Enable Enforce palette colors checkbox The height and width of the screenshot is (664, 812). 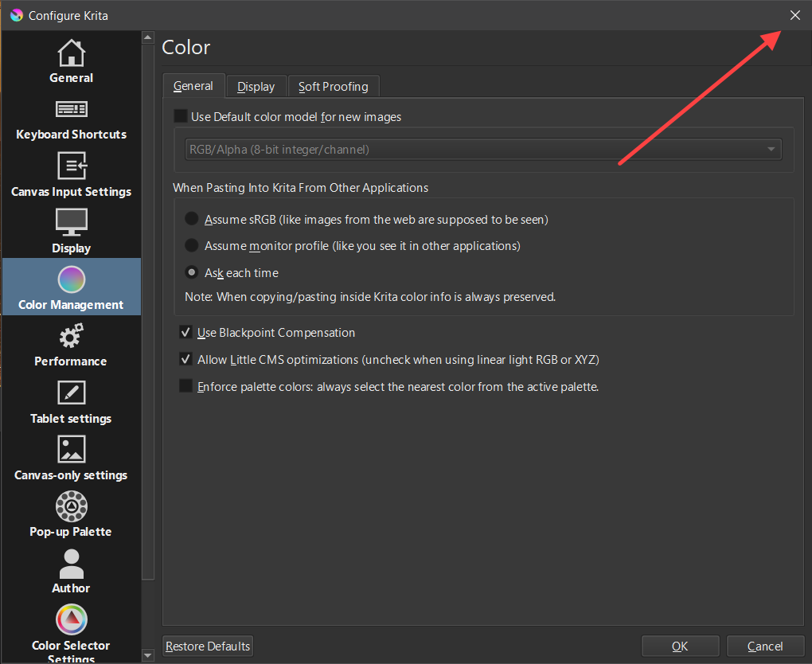click(x=185, y=386)
